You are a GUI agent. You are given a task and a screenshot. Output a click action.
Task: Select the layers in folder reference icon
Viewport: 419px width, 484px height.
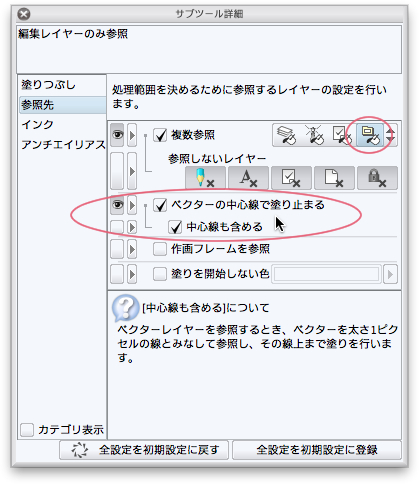370,135
